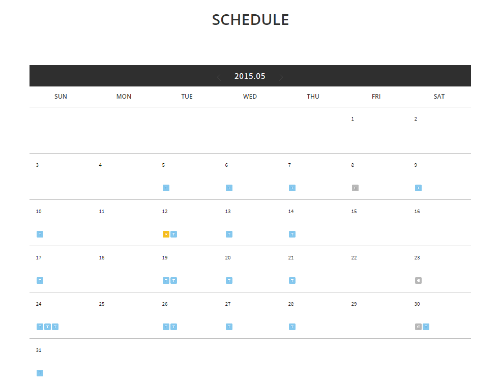This screenshot has width=500, height=384.
Task: Open the gray event icon on May 30
Action: tap(418, 327)
